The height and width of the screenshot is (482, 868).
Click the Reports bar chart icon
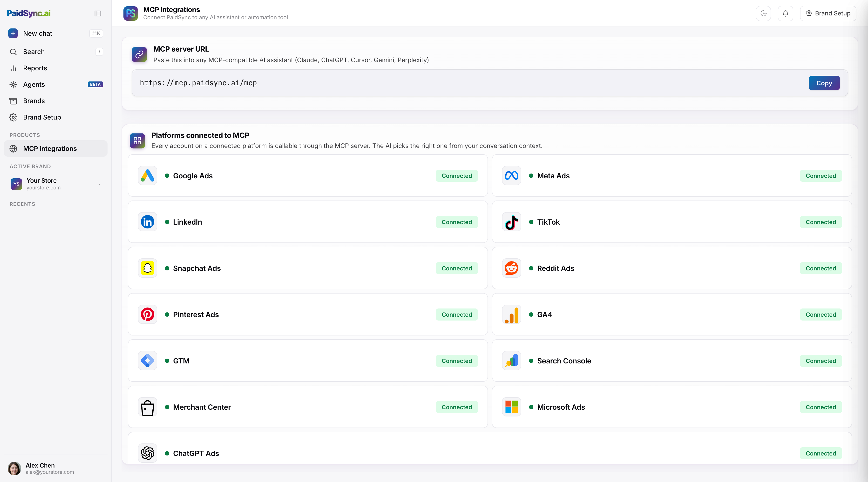click(x=13, y=68)
